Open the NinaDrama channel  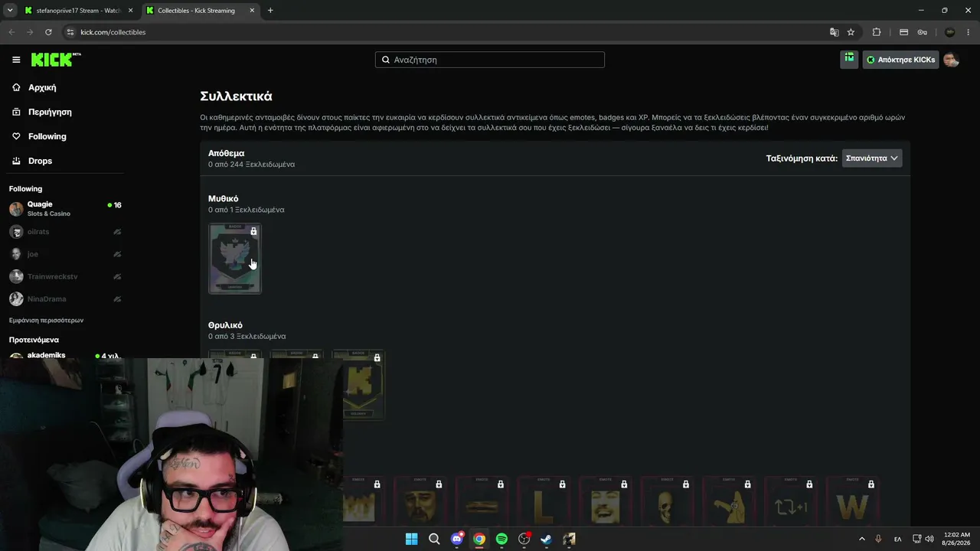64,298
